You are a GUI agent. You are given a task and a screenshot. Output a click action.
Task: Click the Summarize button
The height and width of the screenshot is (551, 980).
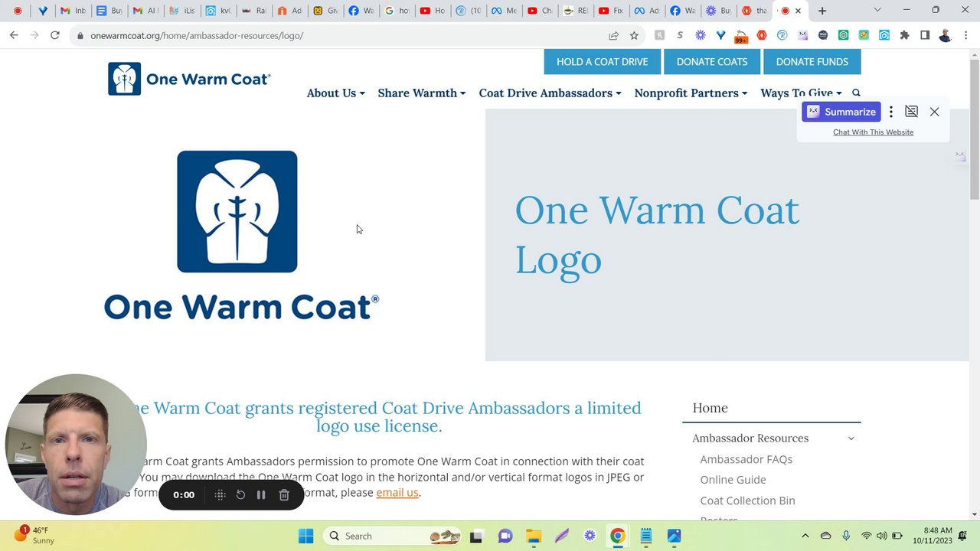click(x=841, y=112)
